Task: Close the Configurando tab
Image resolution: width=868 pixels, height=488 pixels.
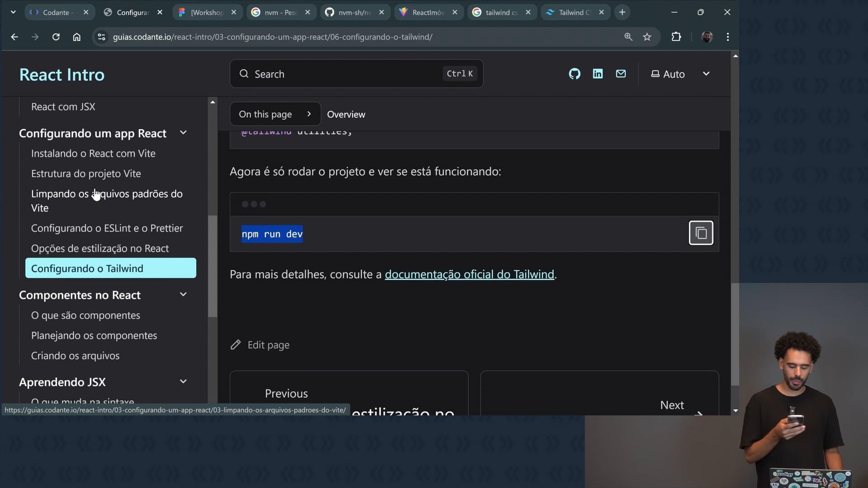Action: [160, 12]
